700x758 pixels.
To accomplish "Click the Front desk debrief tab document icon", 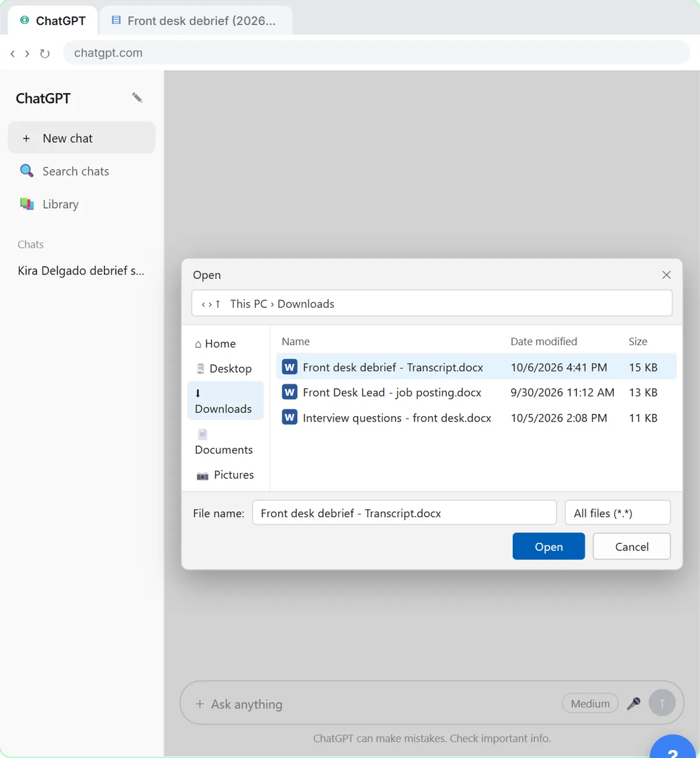I will coord(116,20).
